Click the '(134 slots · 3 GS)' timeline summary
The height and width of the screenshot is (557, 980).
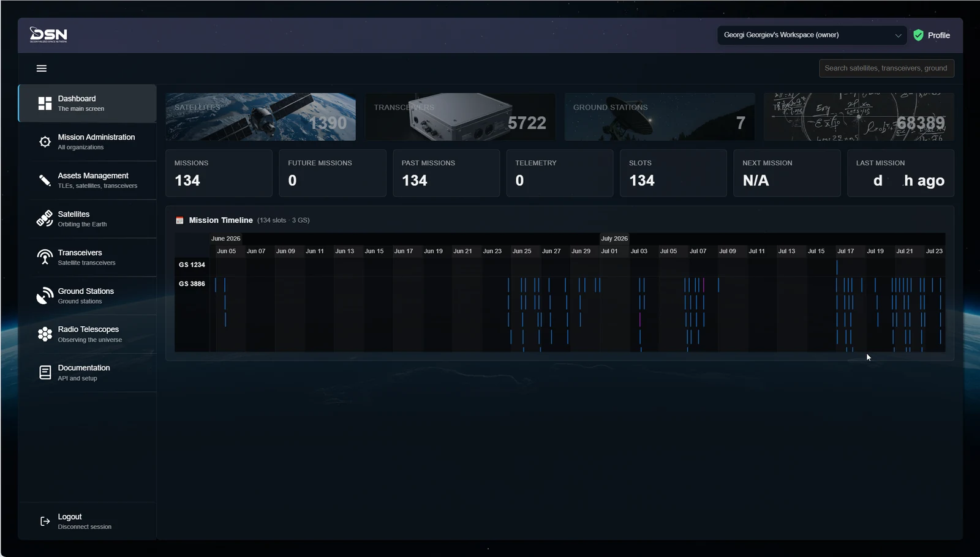pyautogui.click(x=283, y=220)
